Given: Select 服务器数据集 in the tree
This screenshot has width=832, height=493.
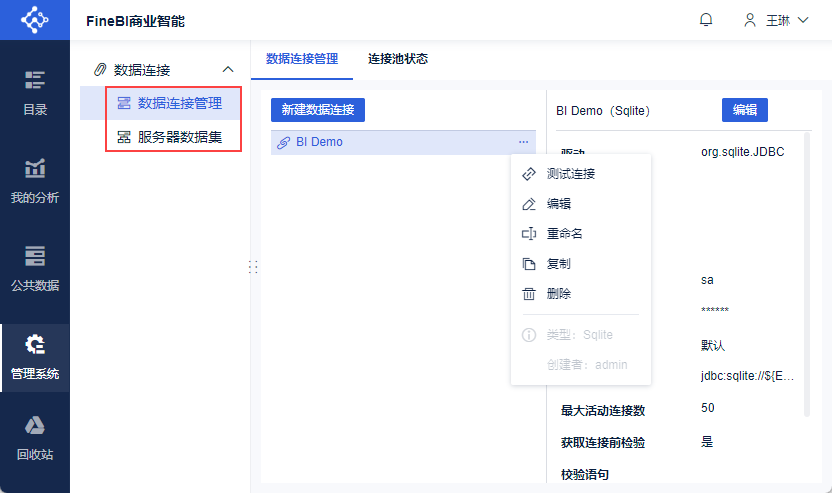Looking at the screenshot, I should 179,136.
